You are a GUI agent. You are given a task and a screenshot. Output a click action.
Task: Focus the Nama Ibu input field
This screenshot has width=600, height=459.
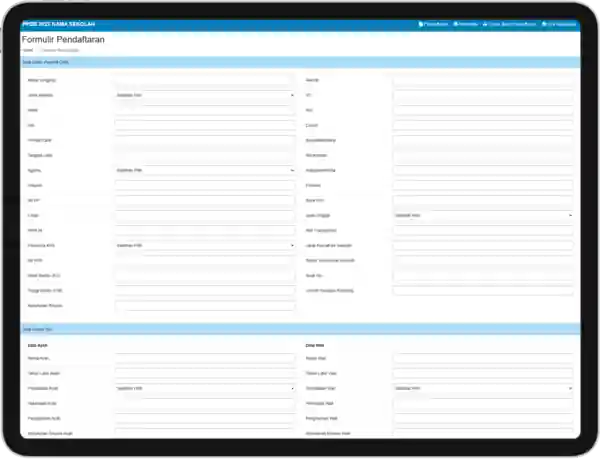pos(483,357)
